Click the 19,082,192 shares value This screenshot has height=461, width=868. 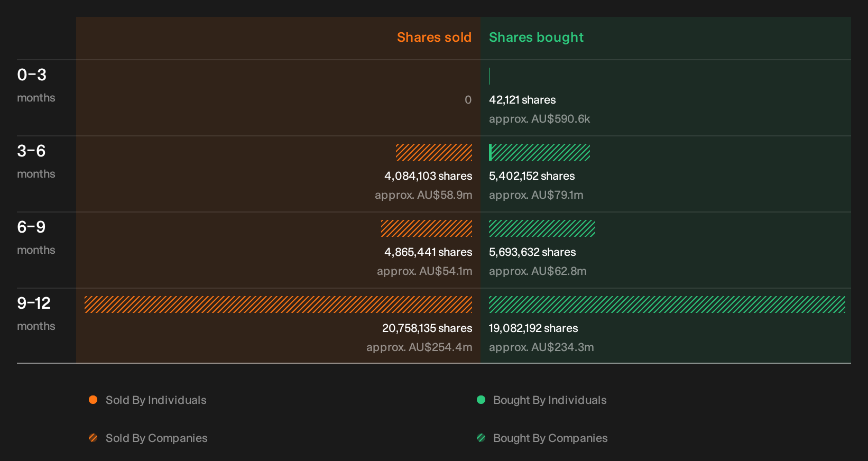click(533, 328)
